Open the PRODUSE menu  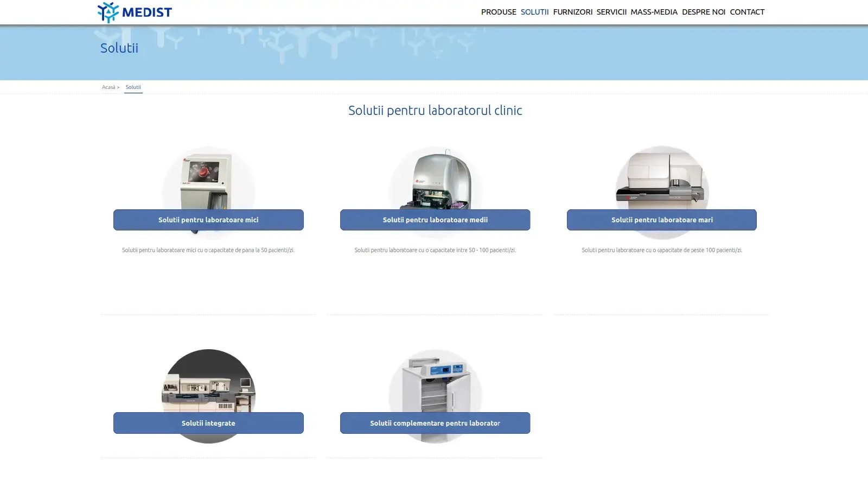pyautogui.click(x=498, y=12)
